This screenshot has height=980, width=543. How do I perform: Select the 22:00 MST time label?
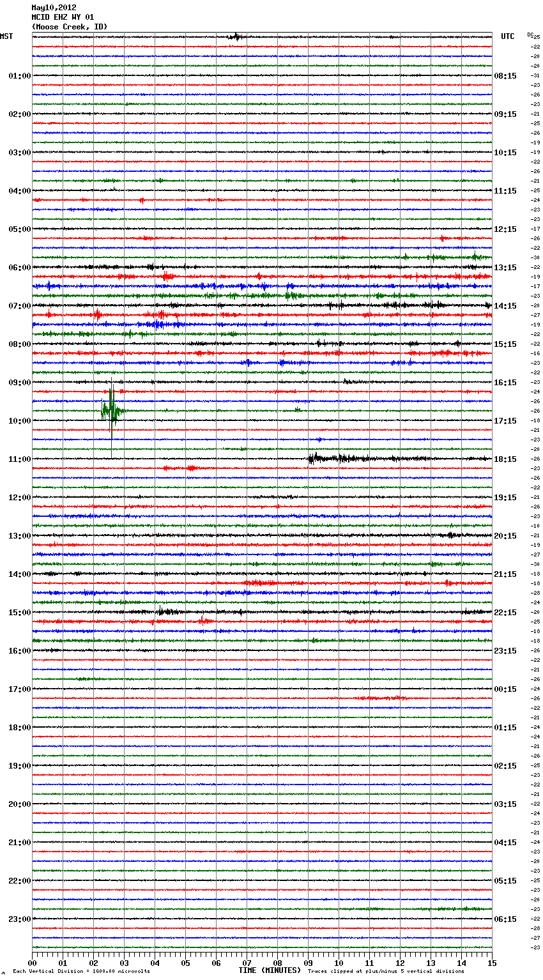tap(20, 881)
